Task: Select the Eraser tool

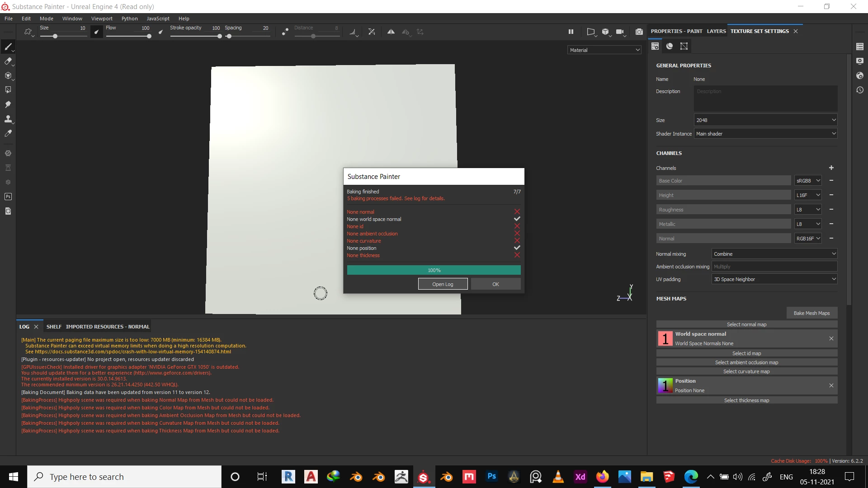Action: 8,61
